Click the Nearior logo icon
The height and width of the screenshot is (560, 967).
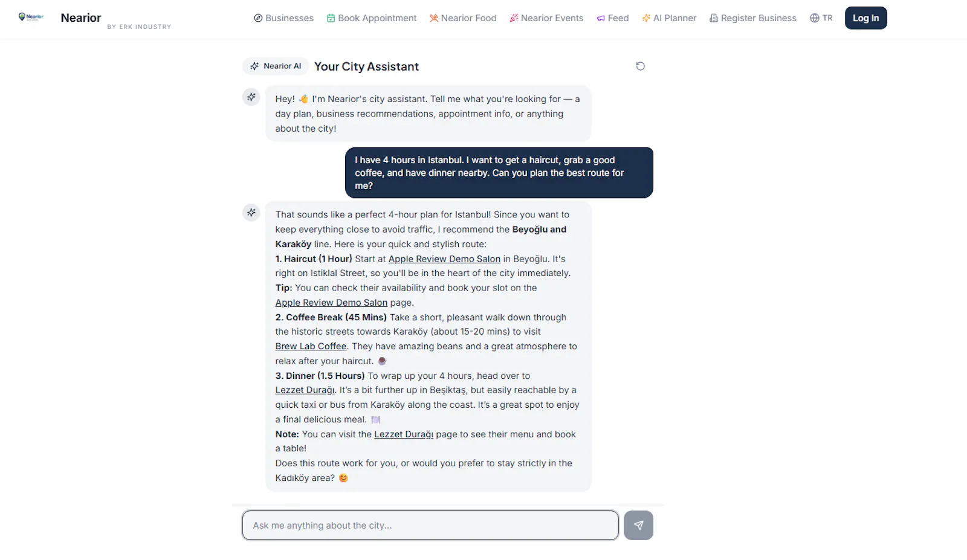(31, 17)
